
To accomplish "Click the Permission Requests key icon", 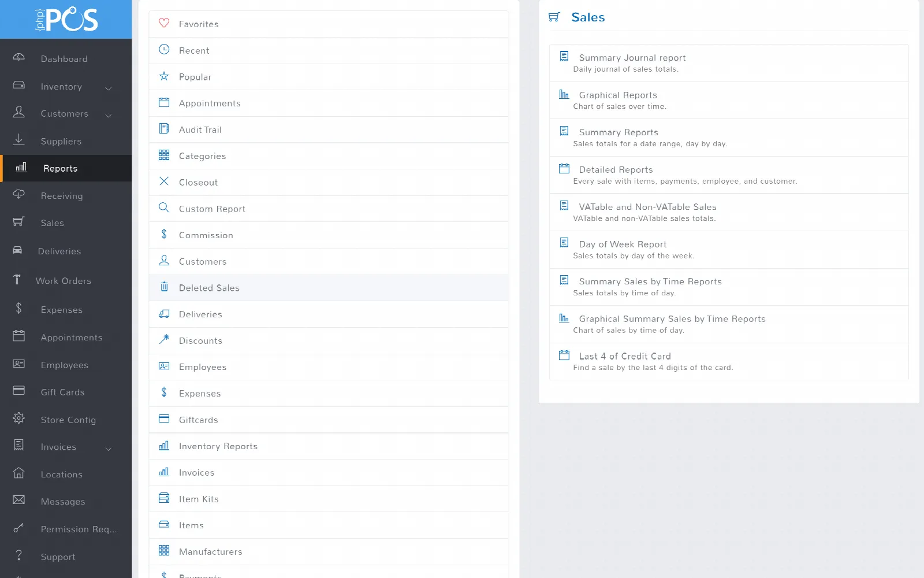I will tap(18, 528).
